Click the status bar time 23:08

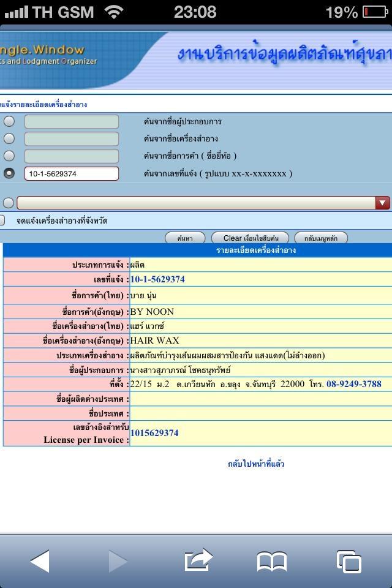[x=195, y=12]
